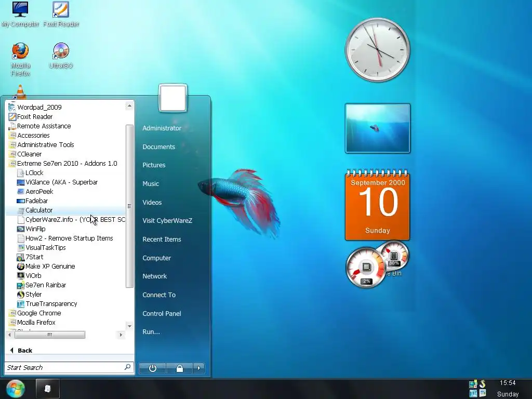The image size is (532, 399).
Task: Click the TrueTransparency icon
Action: click(21, 304)
